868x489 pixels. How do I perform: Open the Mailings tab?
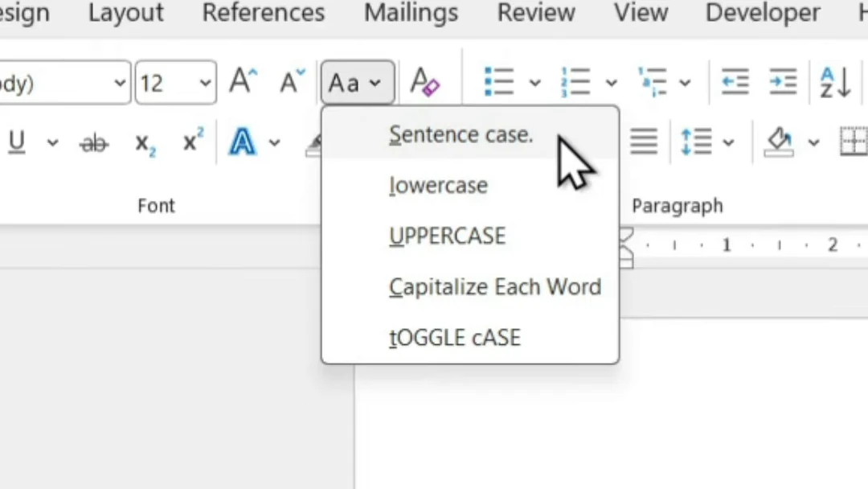(x=411, y=14)
